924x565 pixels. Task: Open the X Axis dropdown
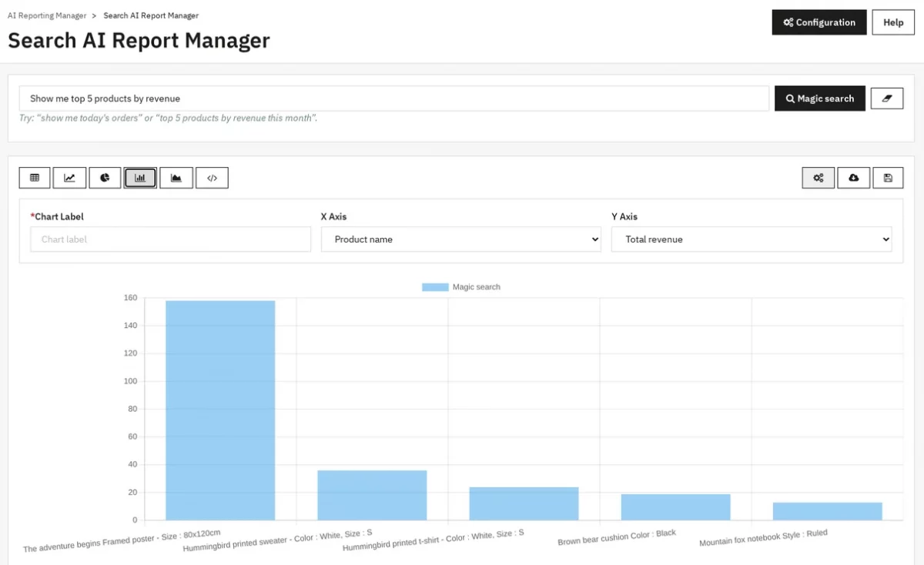(461, 239)
